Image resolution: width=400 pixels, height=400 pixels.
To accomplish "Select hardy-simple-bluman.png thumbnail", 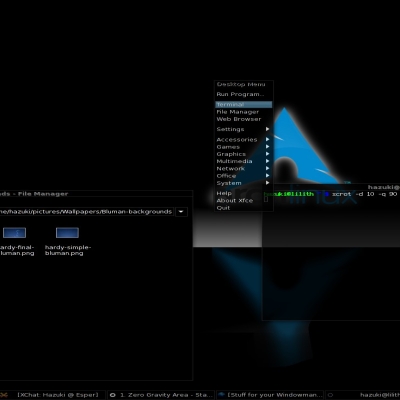I will (67, 233).
